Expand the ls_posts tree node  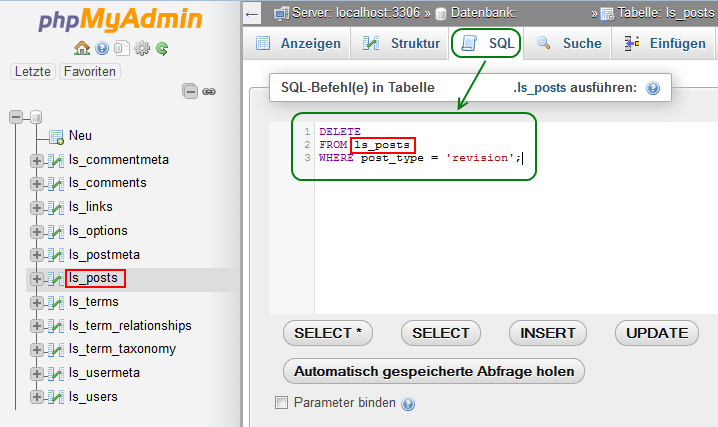(x=37, y=279)
